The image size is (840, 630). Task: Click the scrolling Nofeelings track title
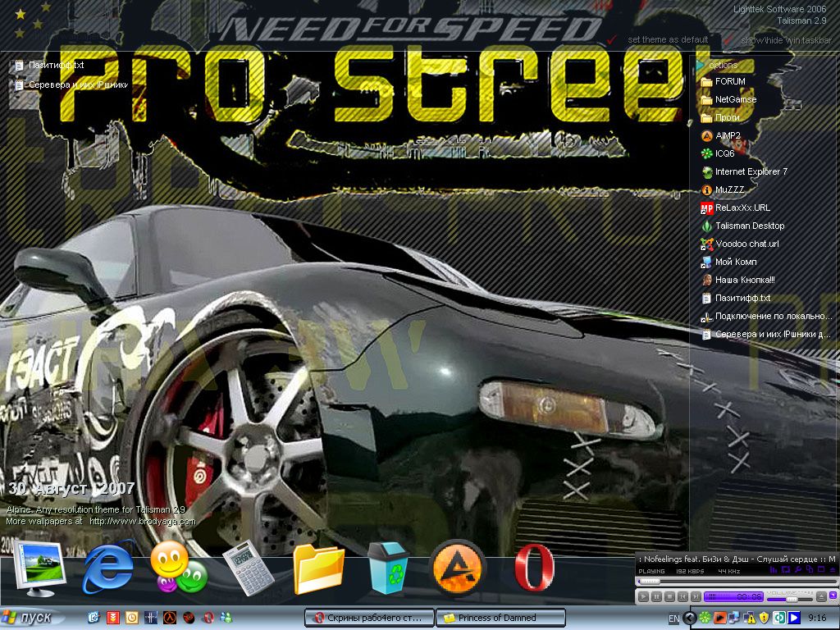tap(737, 559)
